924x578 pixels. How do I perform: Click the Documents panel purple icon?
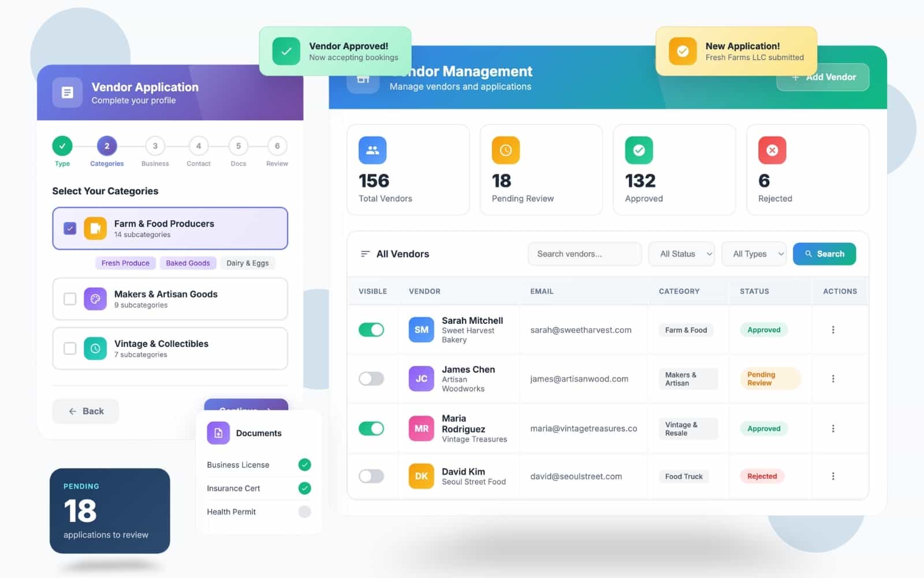pos(218,433)
